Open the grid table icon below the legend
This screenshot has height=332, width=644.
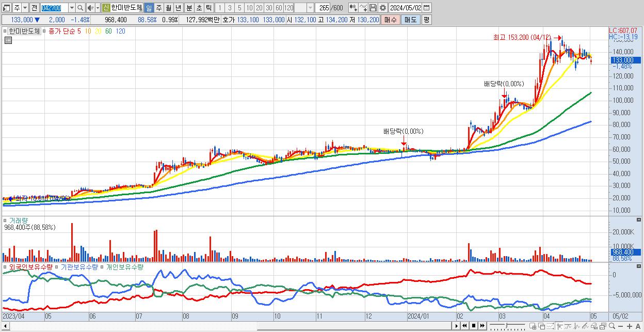tap(8, 40)
